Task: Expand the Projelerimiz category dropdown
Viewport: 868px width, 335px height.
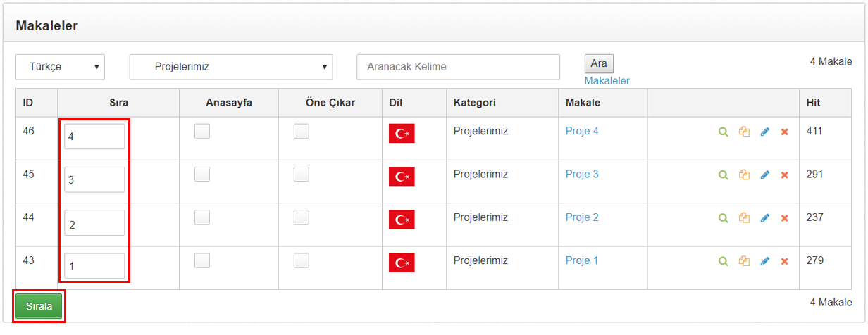Action: coord(230,67)
